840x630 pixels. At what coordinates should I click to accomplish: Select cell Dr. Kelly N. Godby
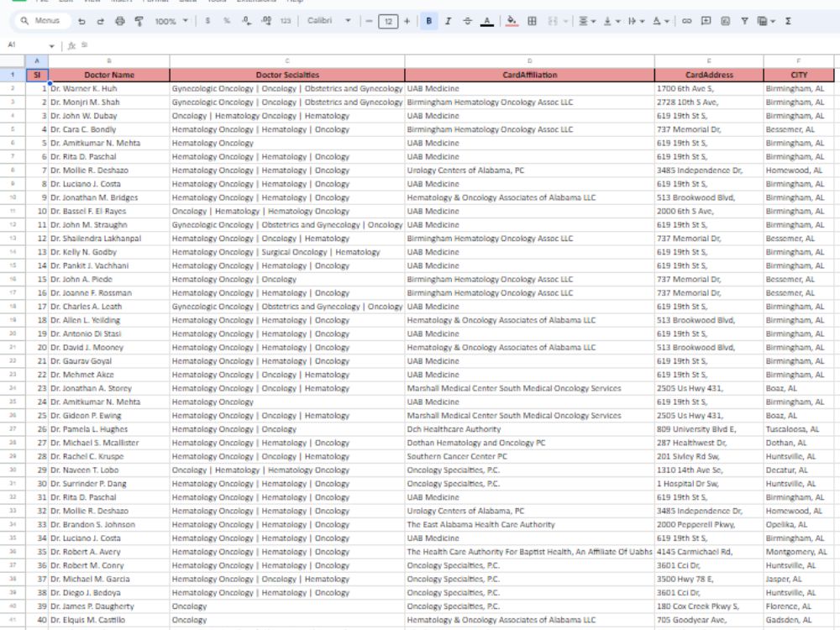coord(108,252)
